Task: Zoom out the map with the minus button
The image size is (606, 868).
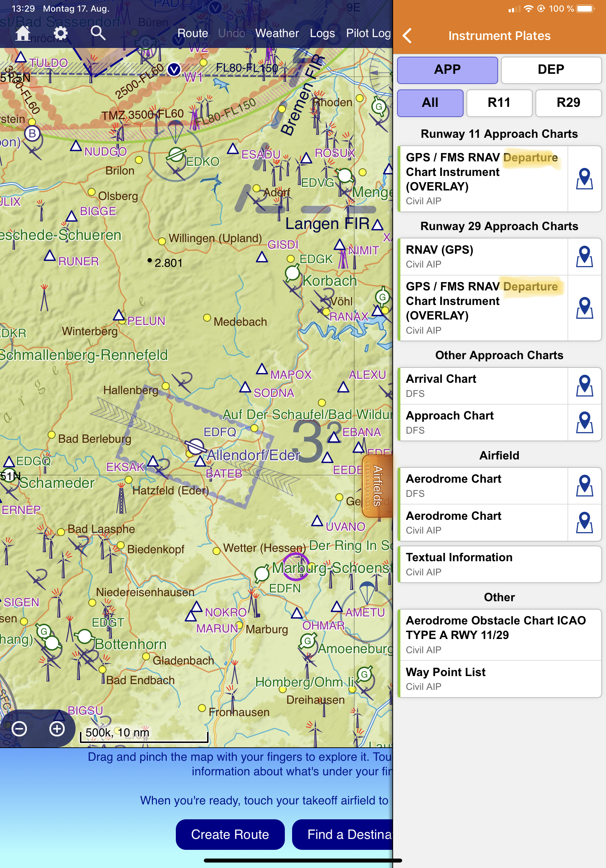Action: tap(19, 728)
